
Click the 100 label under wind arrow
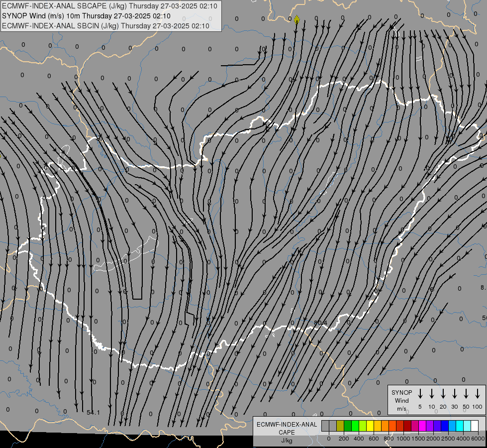[x=478, y=407]
